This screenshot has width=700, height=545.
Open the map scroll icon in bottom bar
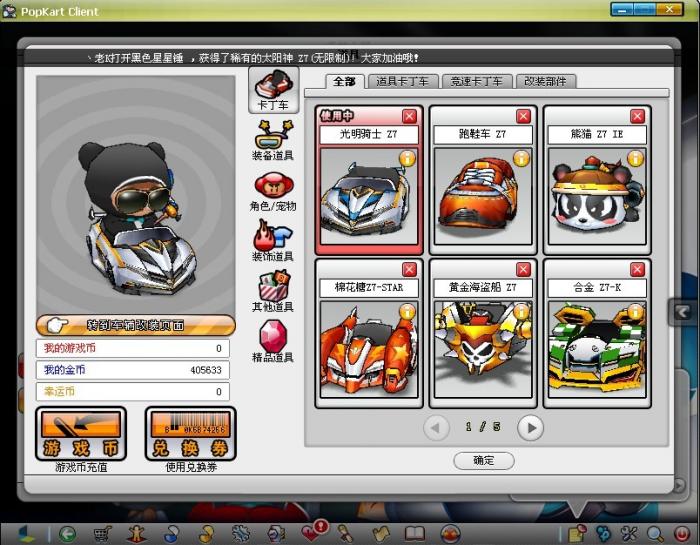click(x=381, y=533)
